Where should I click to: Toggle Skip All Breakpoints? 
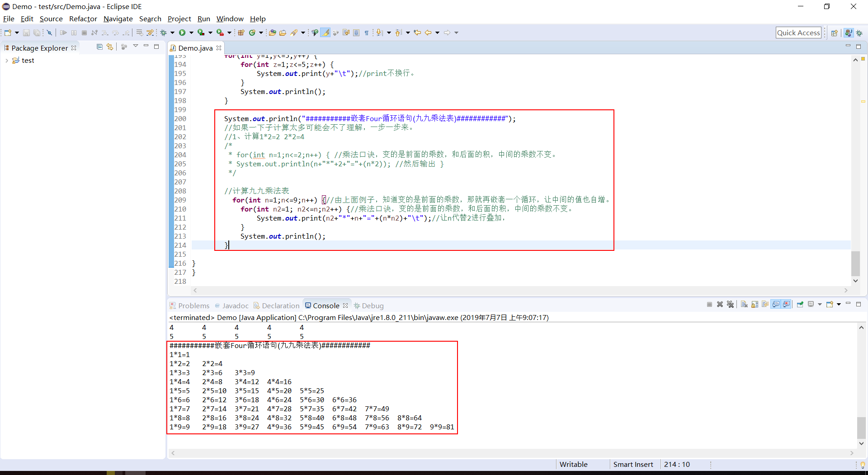[x=49, y=33]
